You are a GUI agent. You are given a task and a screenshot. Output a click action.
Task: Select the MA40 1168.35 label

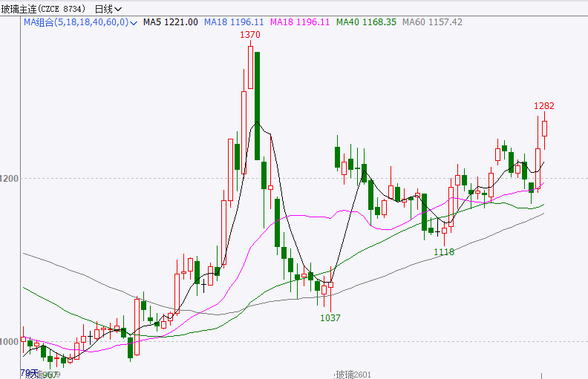pos(366,22)
